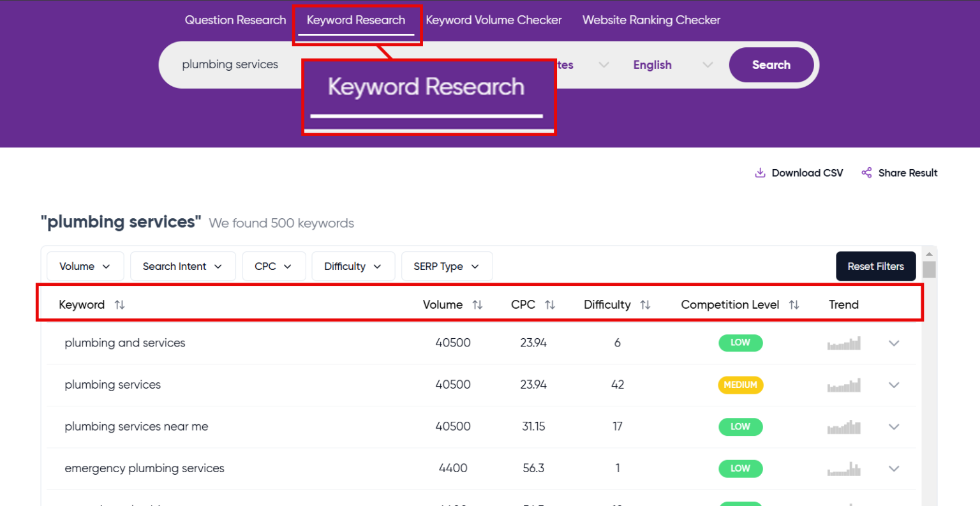Click the Download CSV icon
This screenshot has width=980, height=506.
coord(759,172)
